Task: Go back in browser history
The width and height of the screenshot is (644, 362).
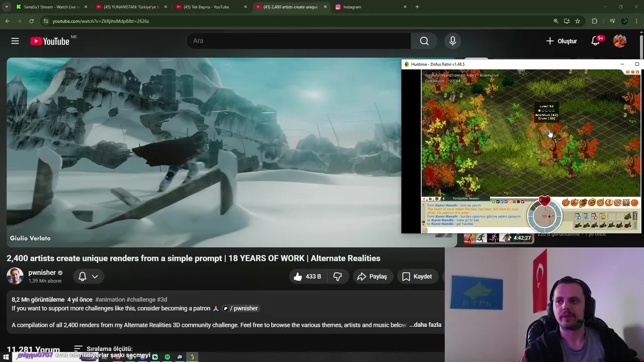Action: [7, 21]
